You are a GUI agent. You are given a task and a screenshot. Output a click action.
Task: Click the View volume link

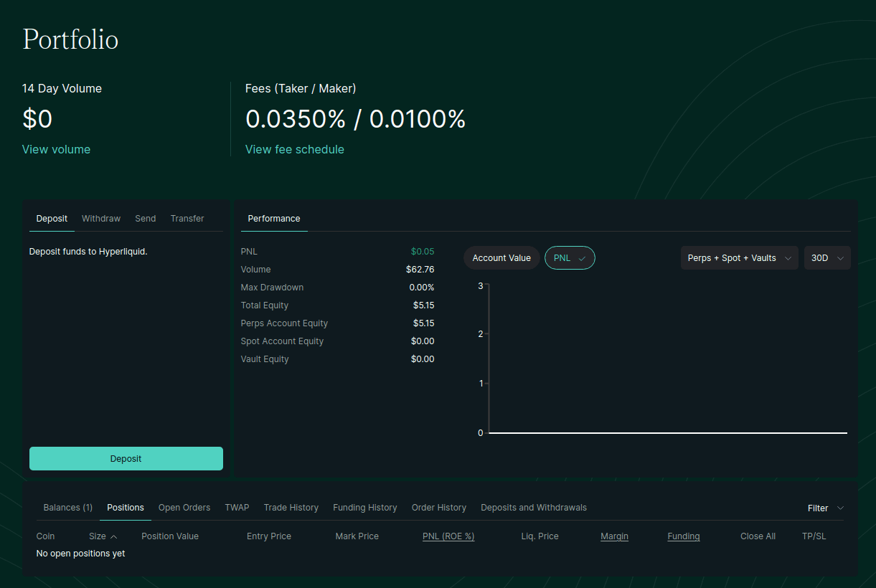tap(56, 149)
